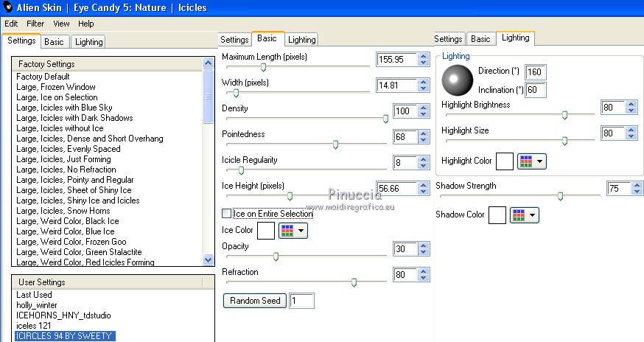Click the Maximum Length value field

click(396, 59)
